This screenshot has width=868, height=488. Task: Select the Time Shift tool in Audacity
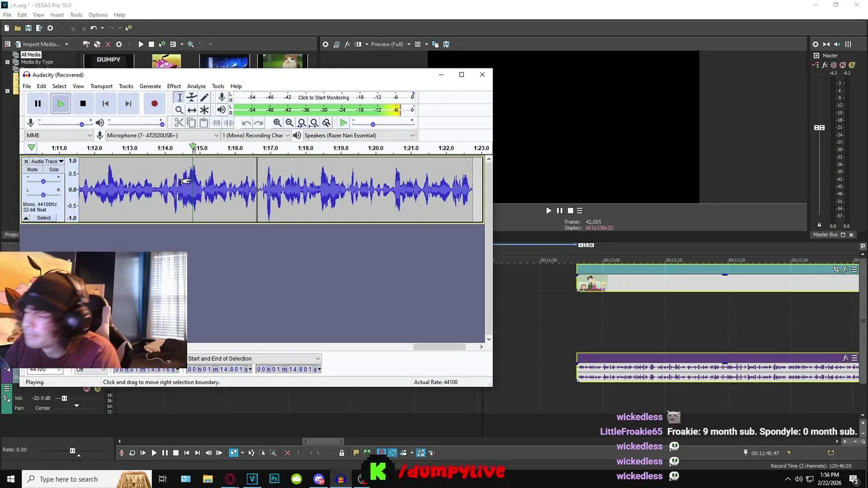pyautogui.click(x=192, y=110)
